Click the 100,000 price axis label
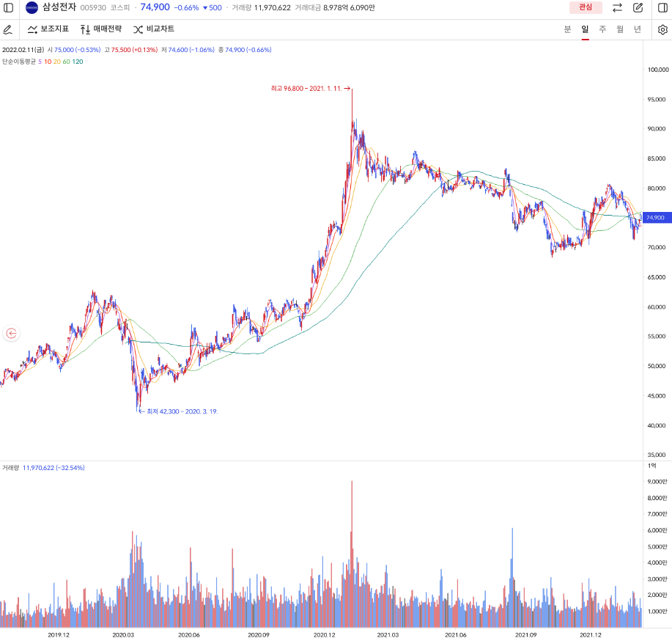Image resolution: width=672 pixels, height=638 pixels. tap(658, 70)
